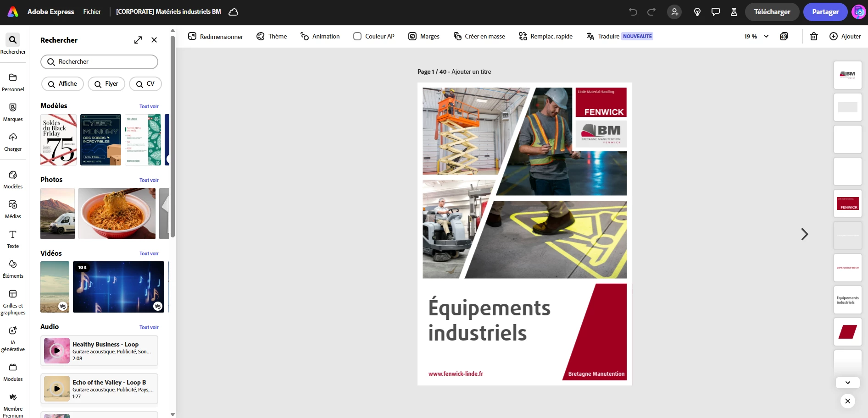The height and width of the screenshot is (418, 868).
Task: Undo the last action
Action: pyautogui.click(x=633, y=12)
